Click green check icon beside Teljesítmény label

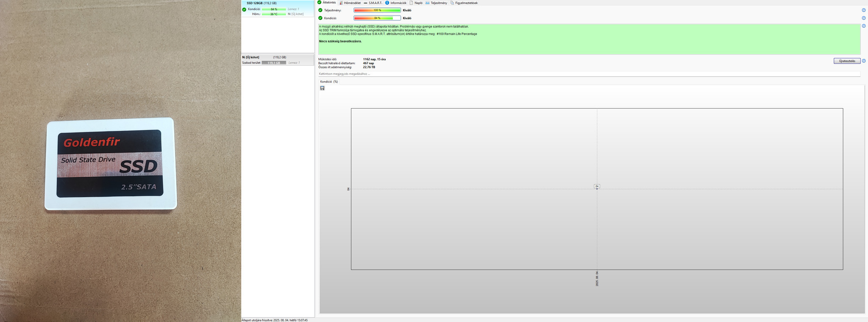click(320, 10)
